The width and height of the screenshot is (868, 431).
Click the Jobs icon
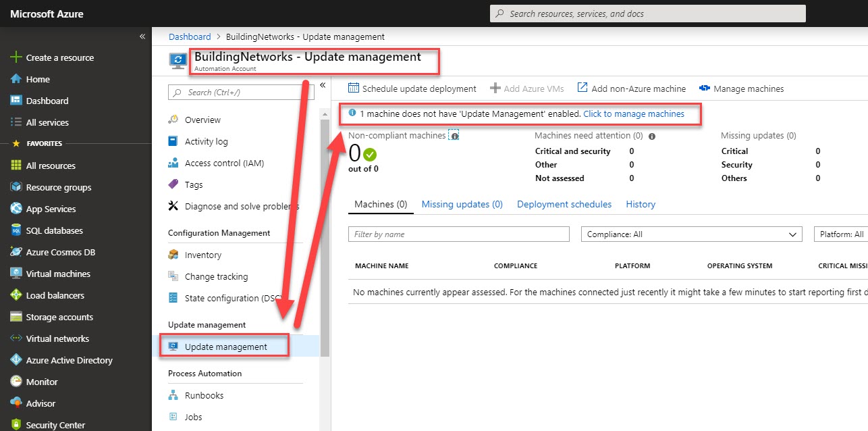point(173,417)
